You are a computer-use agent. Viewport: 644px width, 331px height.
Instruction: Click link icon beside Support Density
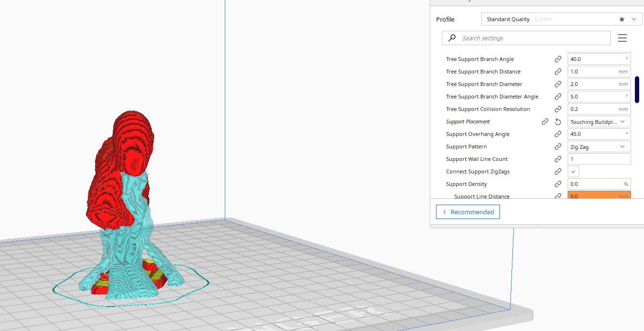558,184
